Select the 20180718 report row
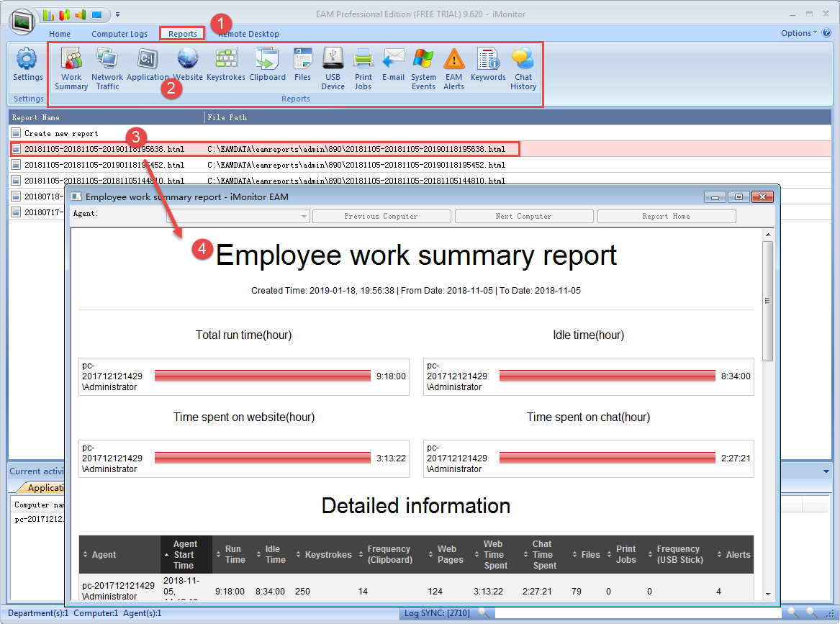840x624 pixels. pyautogui.click(x=37, y=196)
